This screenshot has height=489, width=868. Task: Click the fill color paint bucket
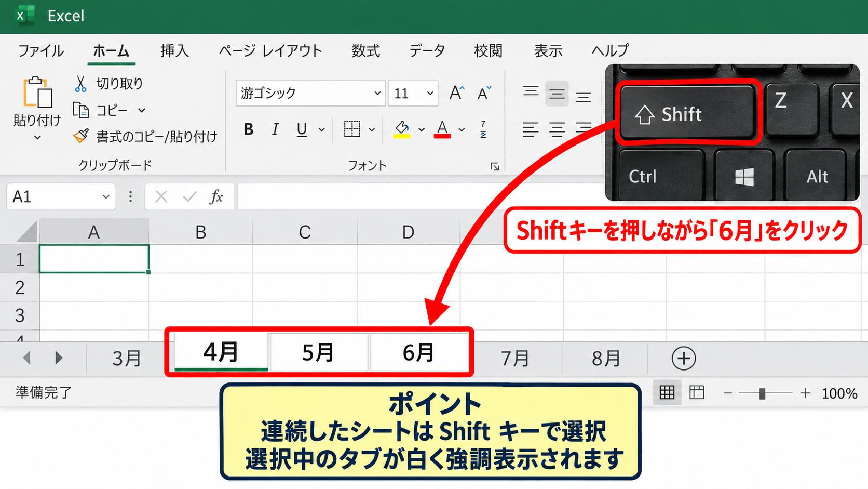click(x=402, y=129)
